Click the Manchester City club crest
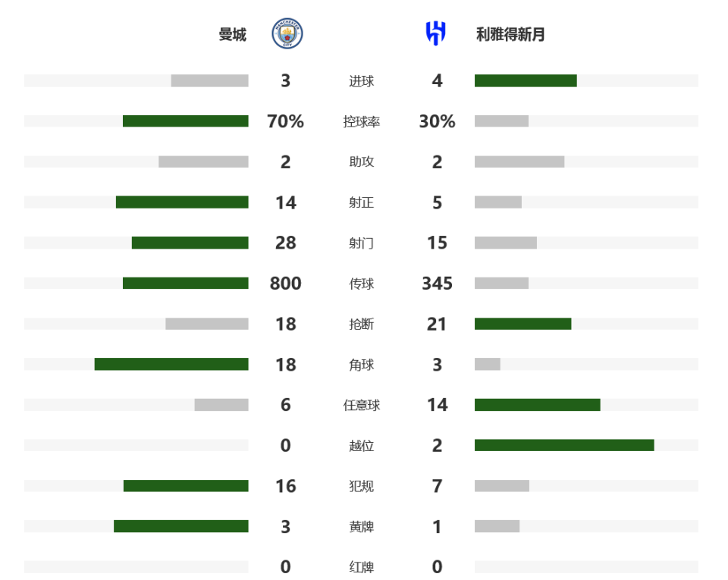This screenshot has width=728, height=580. [x=287, y=34]
